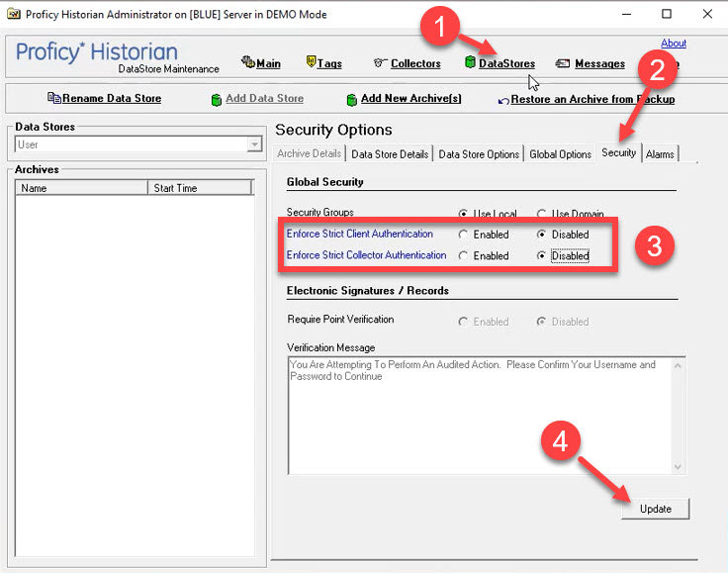Click the Main gears icon
The width and height of the screenshot is (728, 573).
(x=248, y=61)
